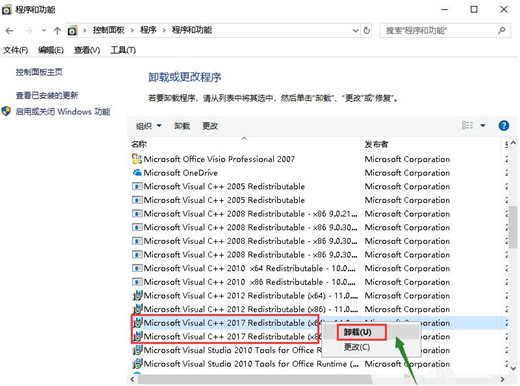This screenshot has height=386, width=520.
Task: Choose 更改(C) in the context menu
Action: tap(357, 347)
